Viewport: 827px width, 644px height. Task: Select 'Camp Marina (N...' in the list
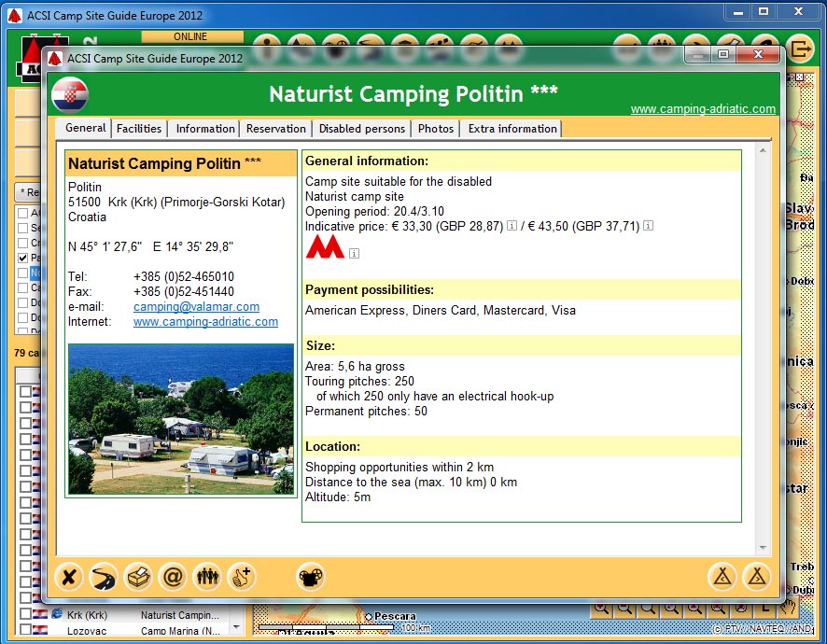[x=180, y=631]
